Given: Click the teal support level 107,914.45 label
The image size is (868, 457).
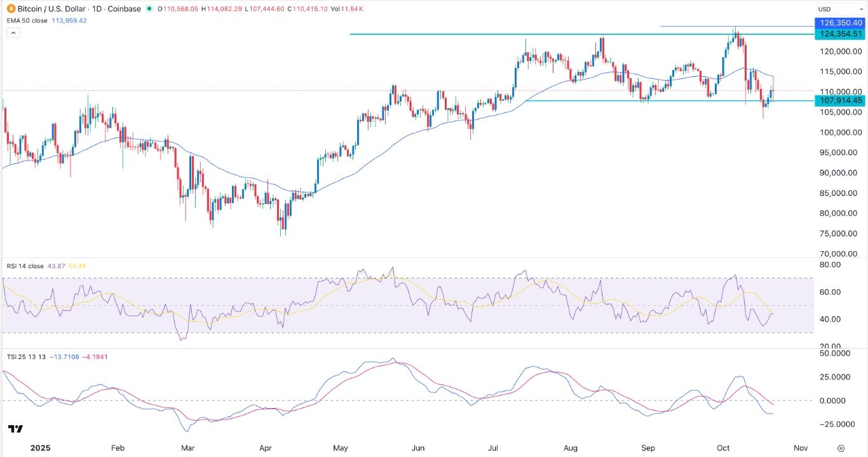Looking at the screenshot, I should pos(840,100).
